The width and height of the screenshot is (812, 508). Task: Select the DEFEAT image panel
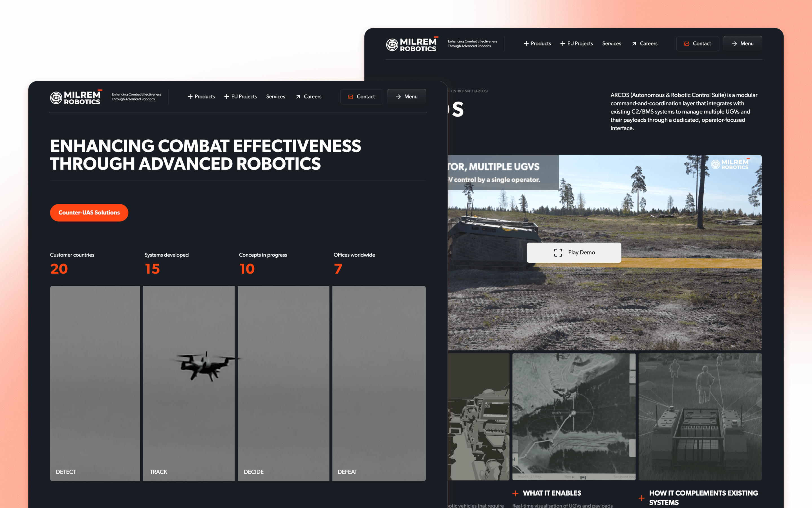[x=379, y=383]
